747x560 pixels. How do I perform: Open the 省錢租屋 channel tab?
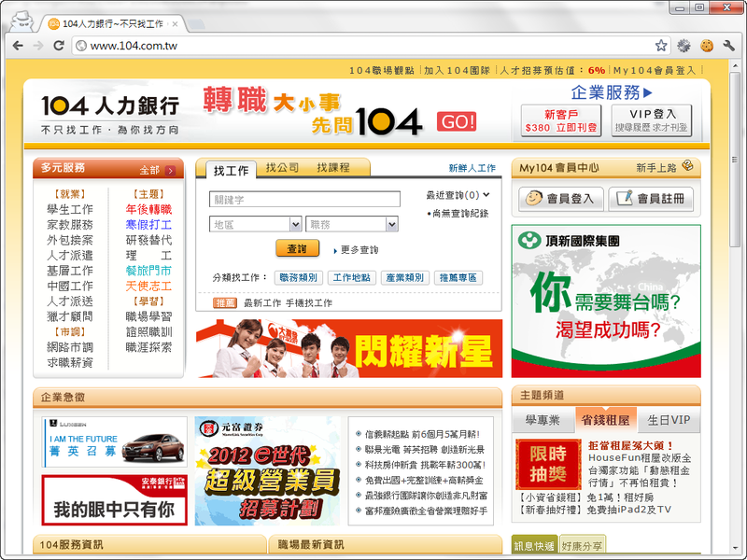click(x=604, y=420)
